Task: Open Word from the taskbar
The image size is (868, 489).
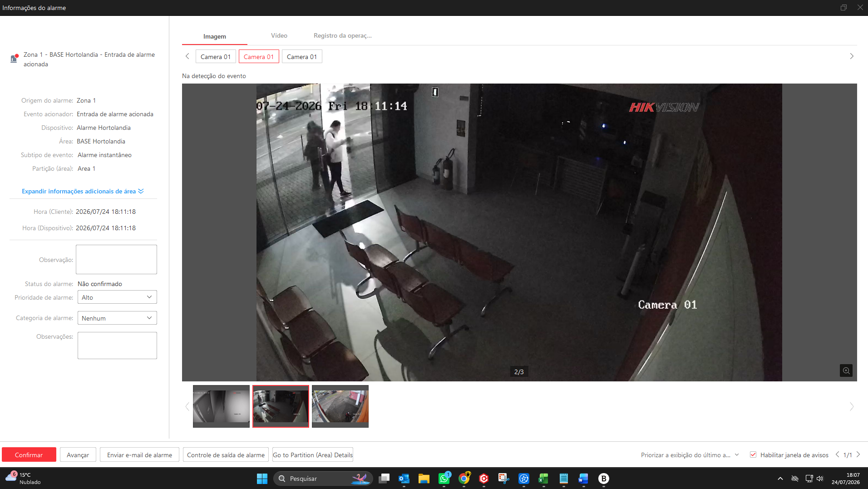Action: (x=583, y=479)
